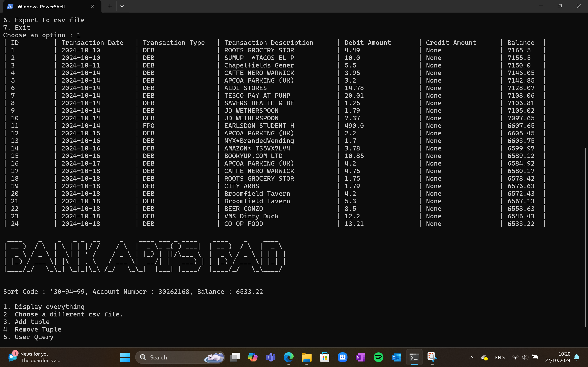Image resolution: width=588 pixels, height=367 pixels.
Task: Open the Snipping Tool taskbar icon
Action: (x=432, y=357)
